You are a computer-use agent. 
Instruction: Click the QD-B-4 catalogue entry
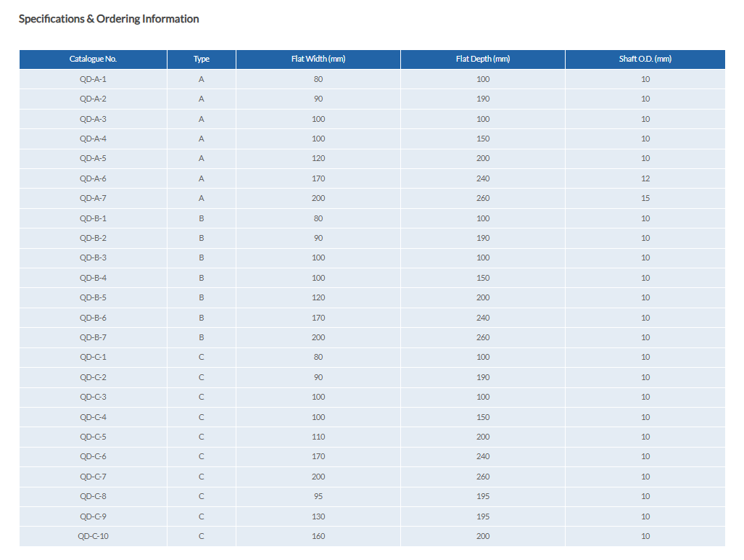pyautogui.click(x=93, y=278)
